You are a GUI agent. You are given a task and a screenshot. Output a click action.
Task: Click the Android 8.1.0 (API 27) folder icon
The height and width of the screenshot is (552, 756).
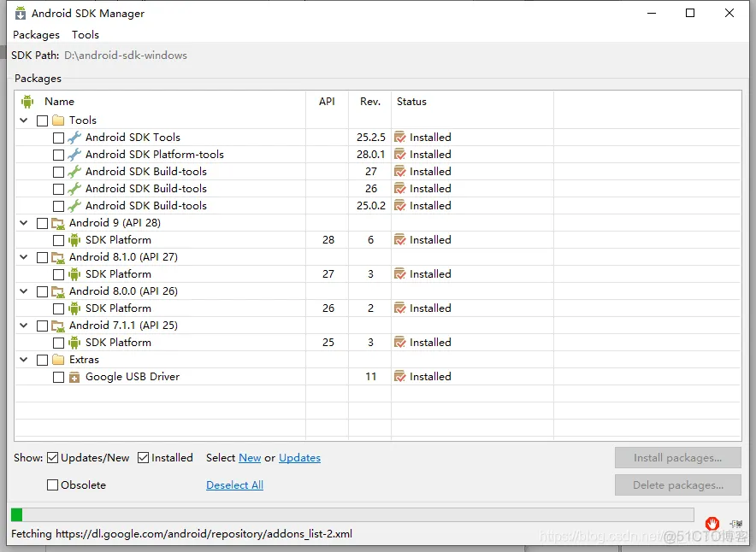[58, 257]
